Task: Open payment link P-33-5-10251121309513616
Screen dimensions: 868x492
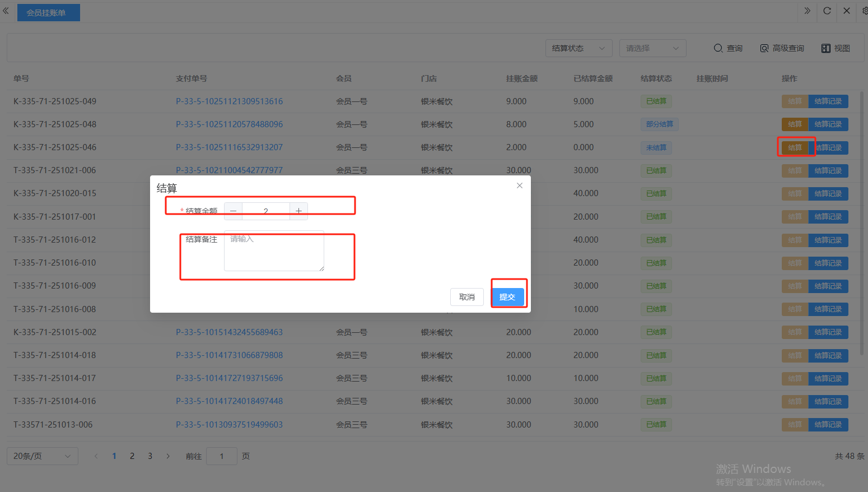Action: 229,101
